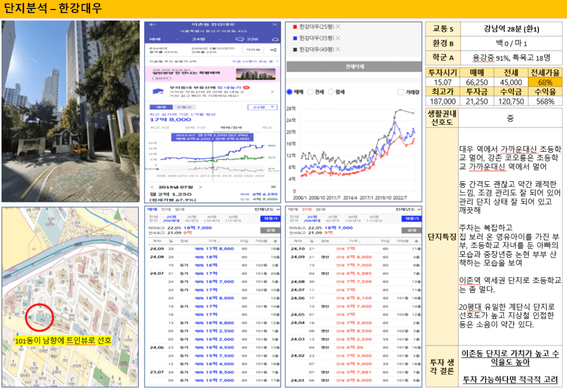Expand the 24평 combo box above price chart
The height and width of the screenshot is (392, 567).
tap(263, 107)
